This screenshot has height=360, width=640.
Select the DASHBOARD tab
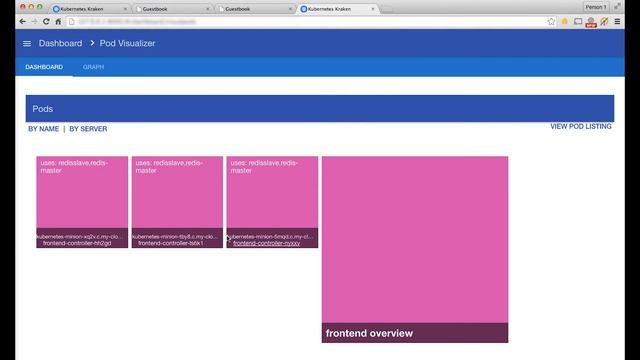(44, 67)
